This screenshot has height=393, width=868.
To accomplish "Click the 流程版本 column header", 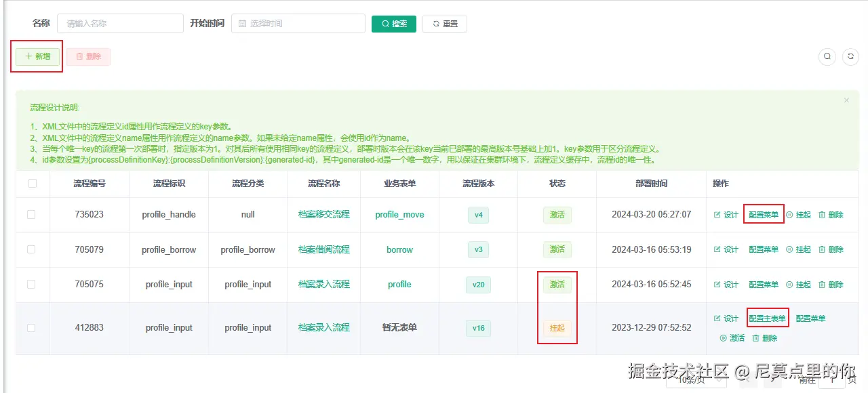I will pyautogui.click(x=478, y=184).
